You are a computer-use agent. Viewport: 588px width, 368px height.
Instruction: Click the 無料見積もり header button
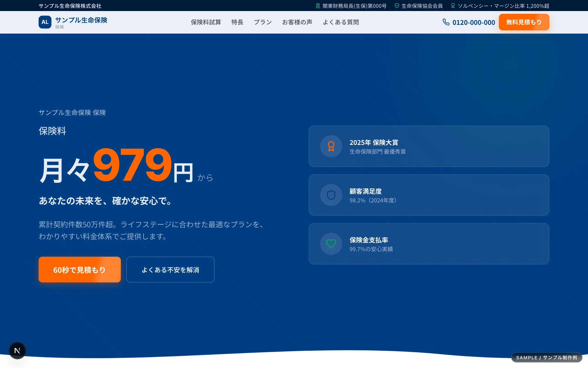click(x=524, y=22)
